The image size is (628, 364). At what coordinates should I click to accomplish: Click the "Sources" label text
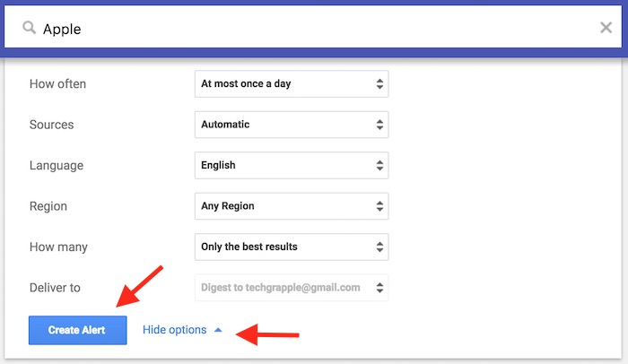point(51,125)
